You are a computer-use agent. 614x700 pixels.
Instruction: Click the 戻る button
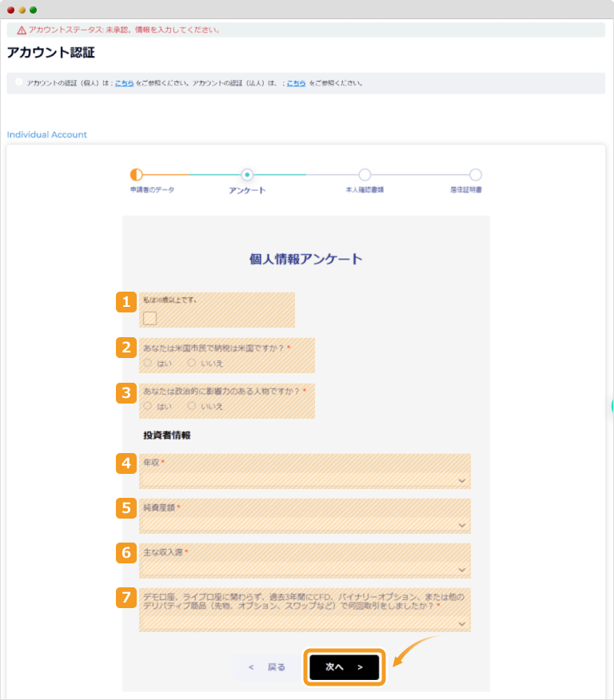tap(267, 667)
